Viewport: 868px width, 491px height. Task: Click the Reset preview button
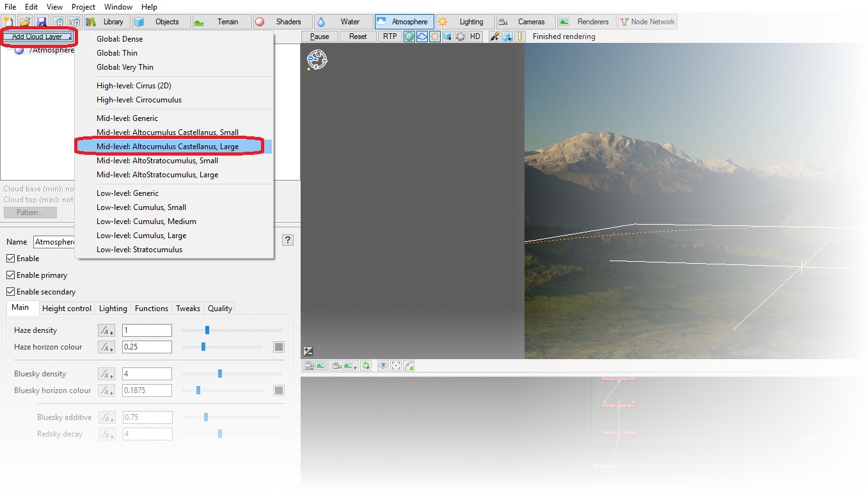358,36
